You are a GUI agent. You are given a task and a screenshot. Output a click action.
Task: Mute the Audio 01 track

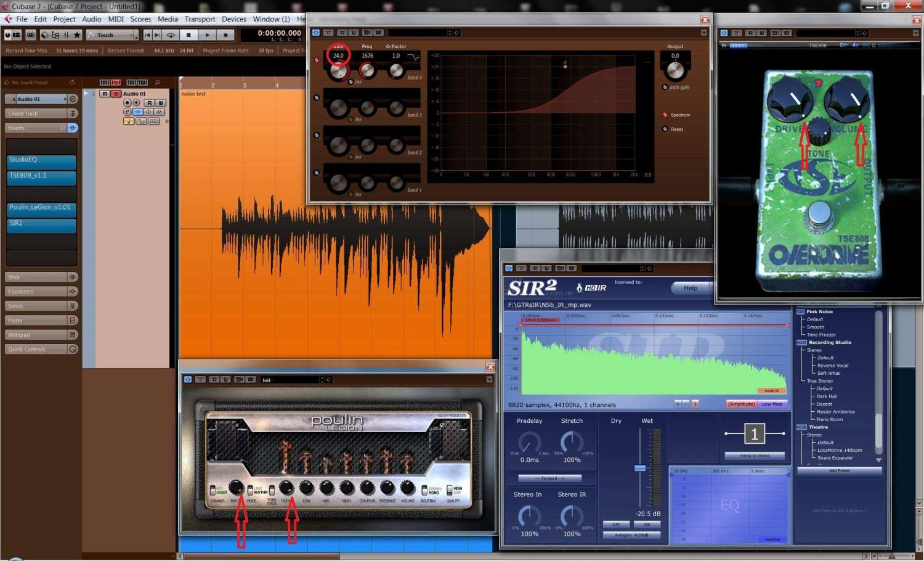pos(105,94)
